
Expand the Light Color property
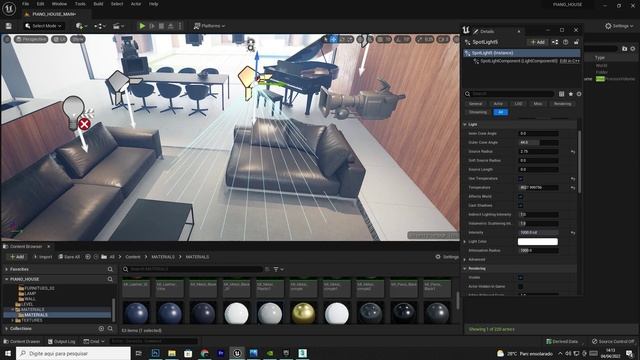[465, 242]
